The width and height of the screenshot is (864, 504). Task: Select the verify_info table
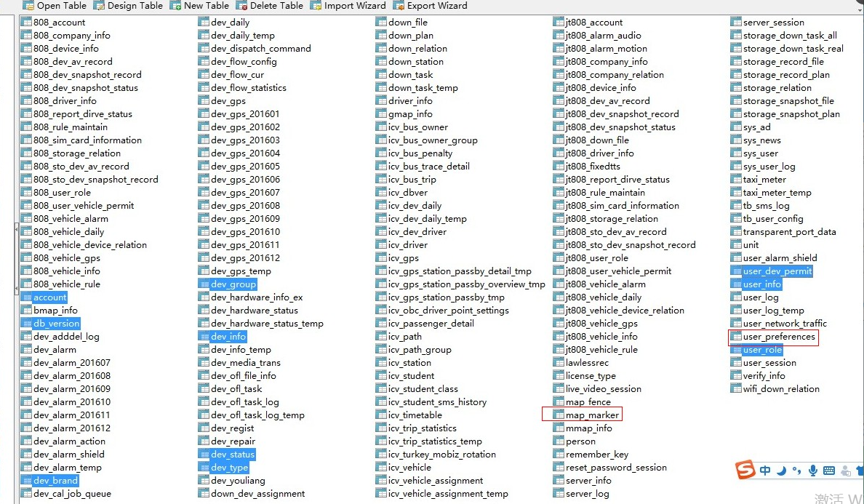[x=764, y=376]
